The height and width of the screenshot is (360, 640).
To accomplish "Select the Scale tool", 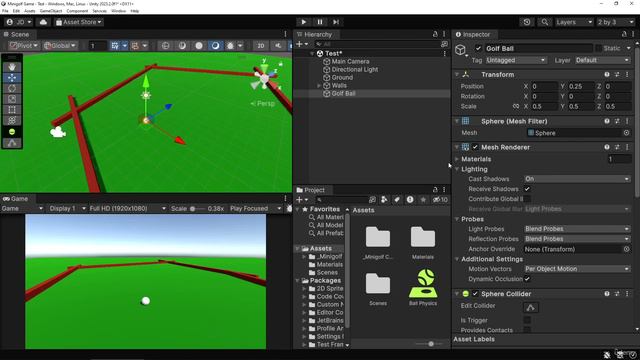I will click(12, 99).
